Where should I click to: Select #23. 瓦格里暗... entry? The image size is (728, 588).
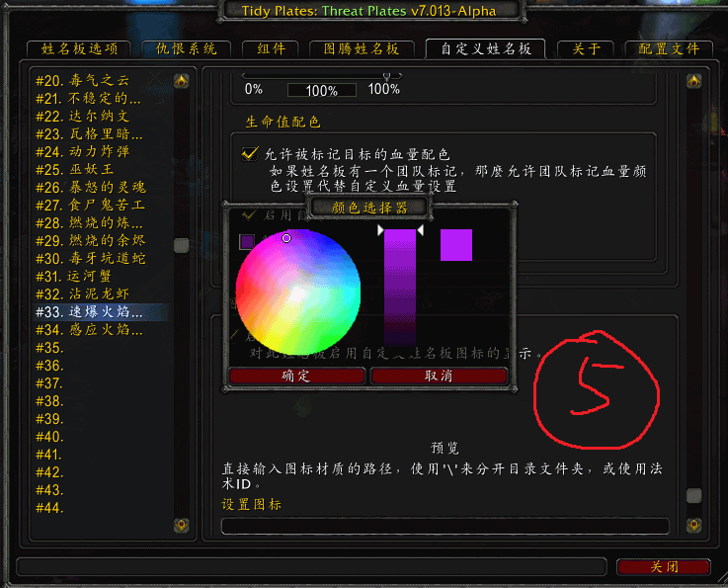pyautogui.click(x=100, y=134)
